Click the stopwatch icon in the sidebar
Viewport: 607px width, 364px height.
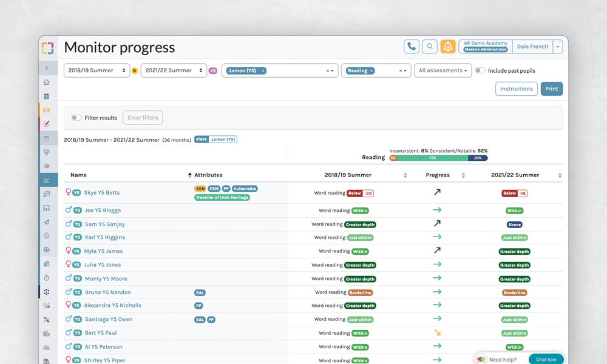pyautogui.click(x=47, y=277)
